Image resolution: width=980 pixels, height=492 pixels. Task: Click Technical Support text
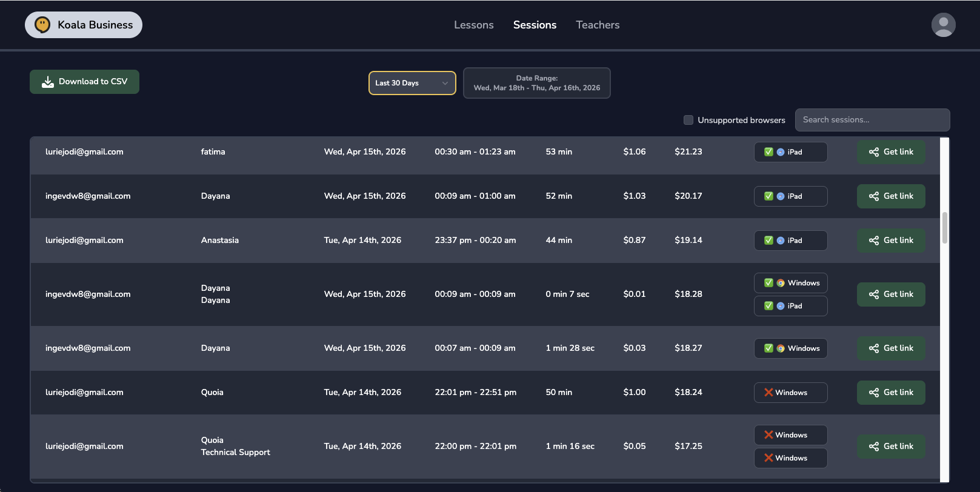click(x=236, y=453)
